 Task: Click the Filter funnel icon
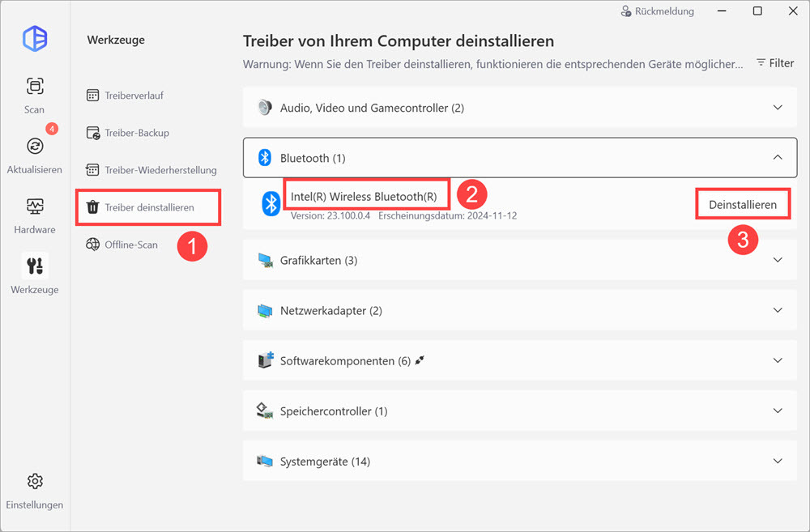click(761, 62)
